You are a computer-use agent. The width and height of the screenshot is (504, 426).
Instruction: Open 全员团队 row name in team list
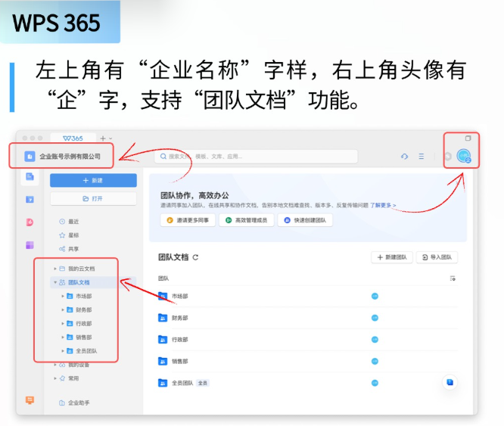coord(182,383)
